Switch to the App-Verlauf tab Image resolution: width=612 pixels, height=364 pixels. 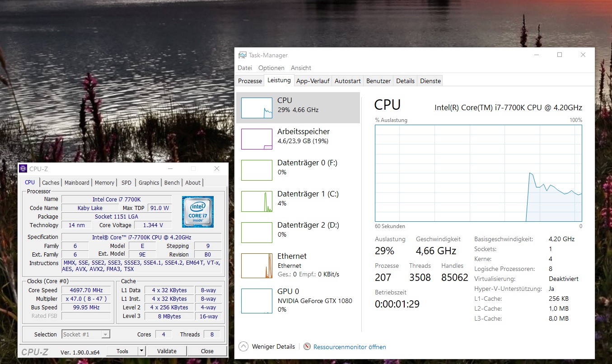pyautogui.click(x=313, y=81)
